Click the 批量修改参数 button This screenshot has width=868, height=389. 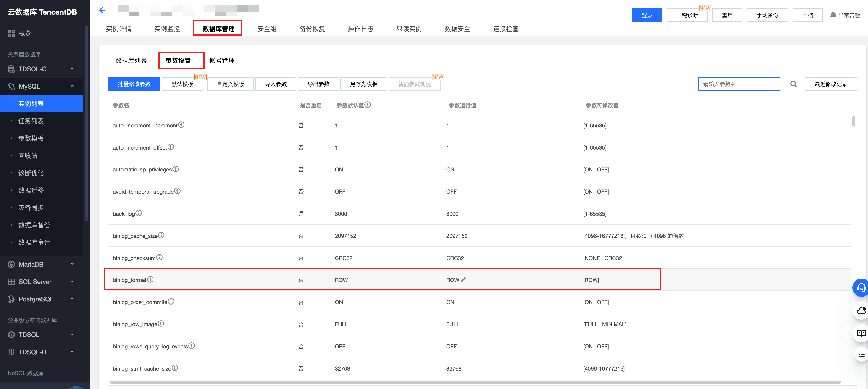(x=134, y=84)
